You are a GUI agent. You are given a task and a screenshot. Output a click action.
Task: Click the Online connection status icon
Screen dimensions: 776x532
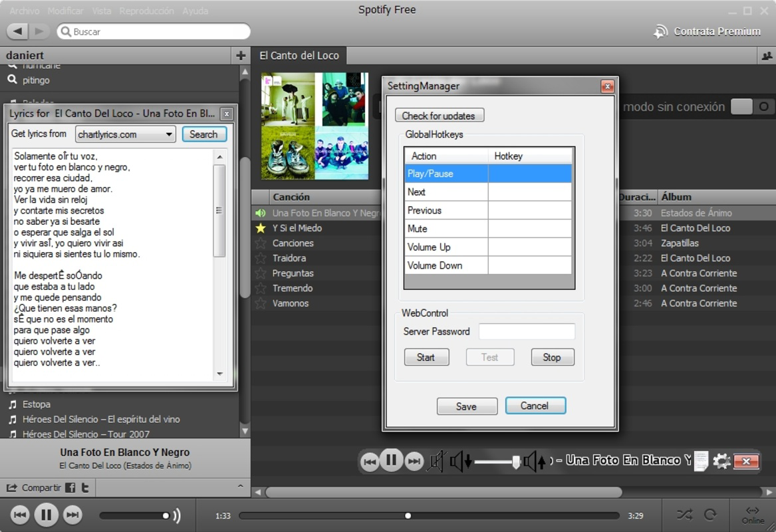(x=752, y=515)
